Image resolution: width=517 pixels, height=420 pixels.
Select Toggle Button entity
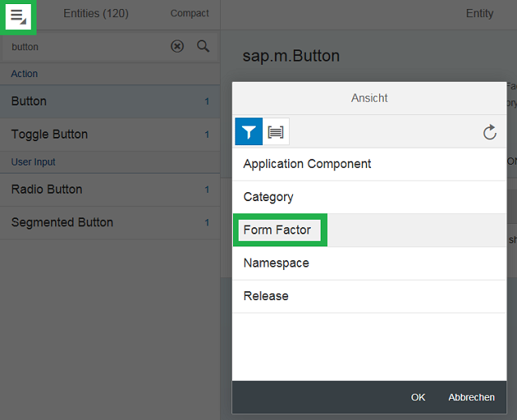[50, 135]
